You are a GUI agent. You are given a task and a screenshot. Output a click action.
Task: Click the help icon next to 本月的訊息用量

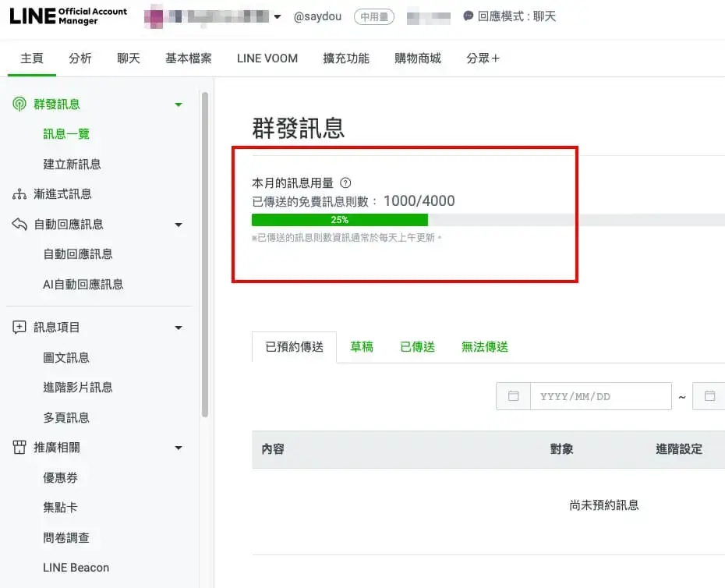point(345,183)
